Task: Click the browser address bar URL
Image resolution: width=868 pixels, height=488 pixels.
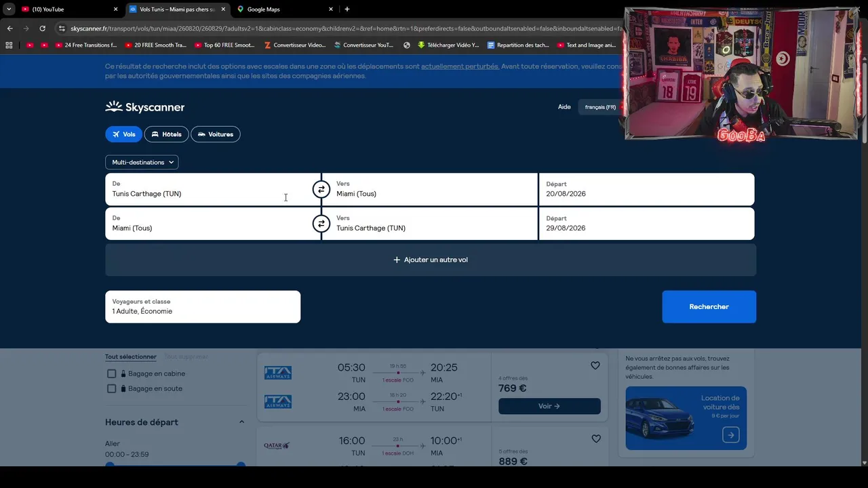Action: [346, 28]
